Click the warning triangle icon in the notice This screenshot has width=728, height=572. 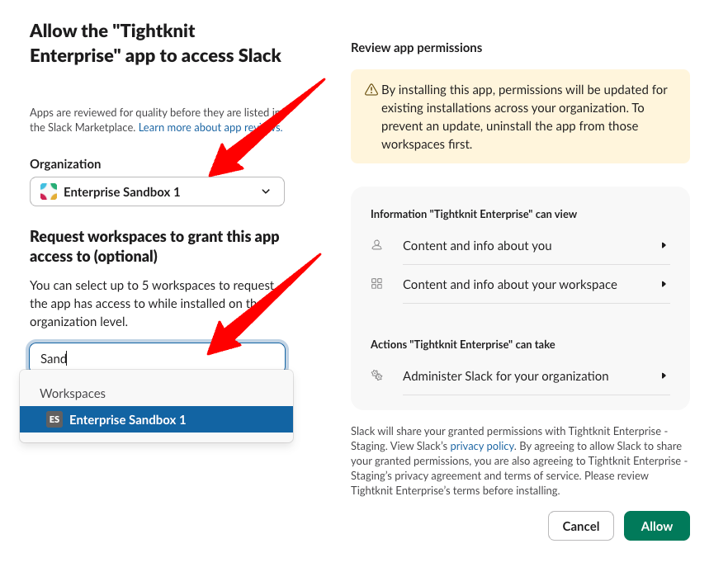pyautogui.click(x=371, y=90)
